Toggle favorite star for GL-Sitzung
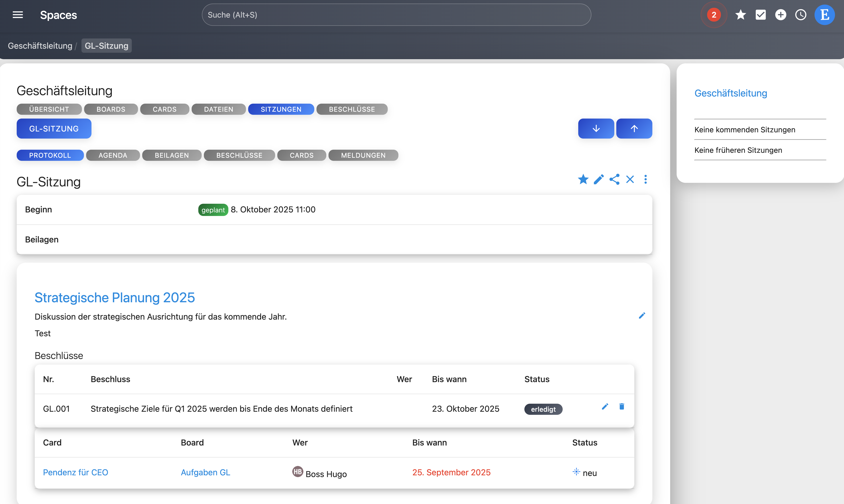844x504 pixels. [583, 179]
